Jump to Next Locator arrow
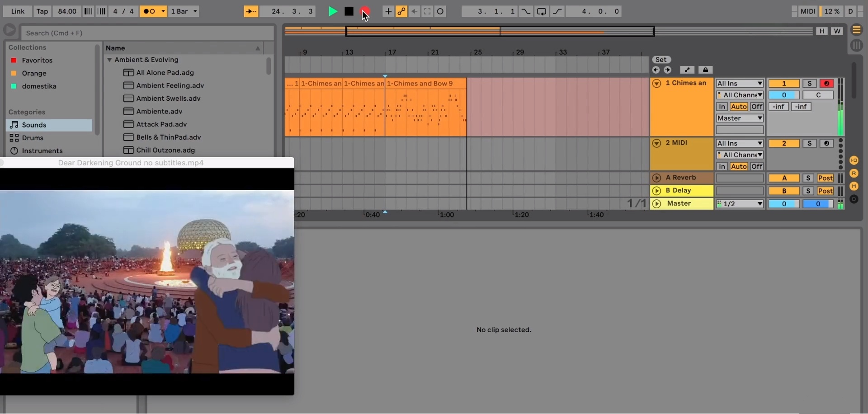This screenshot has height=414, width=868. [x=667, y=70]
